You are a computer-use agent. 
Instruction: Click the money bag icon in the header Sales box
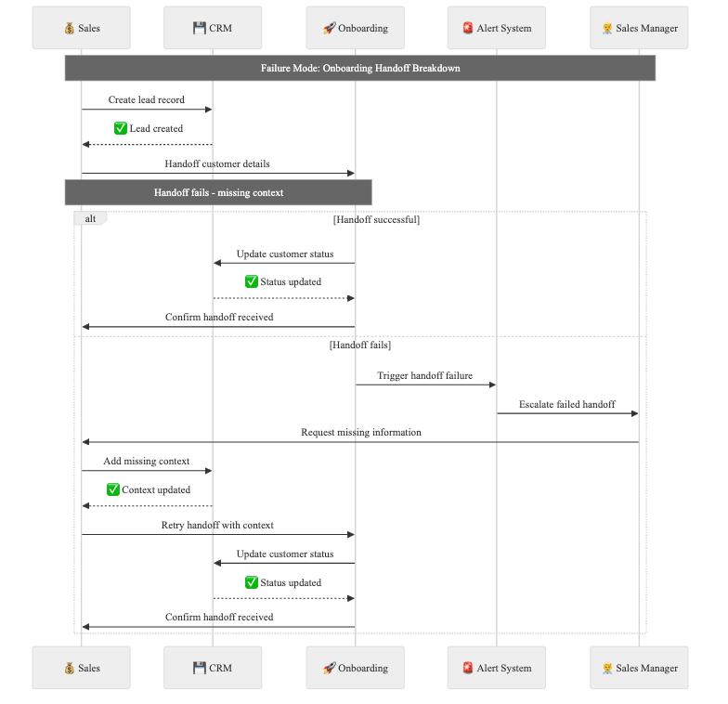(x=70, y=28)
